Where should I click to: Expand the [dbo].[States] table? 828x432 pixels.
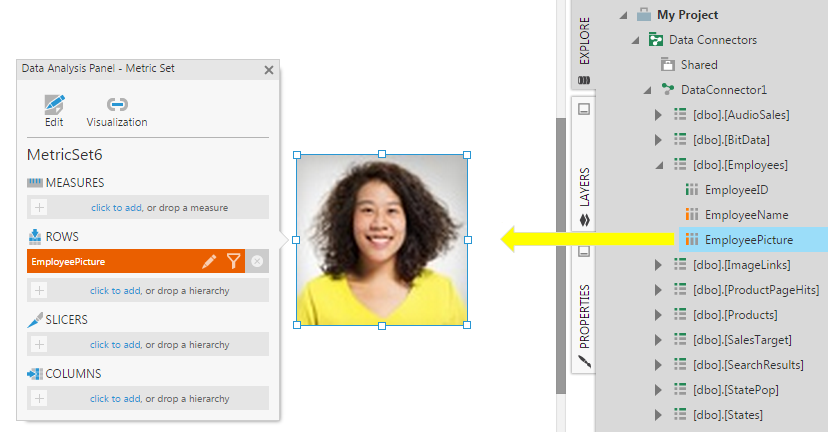(658, 415)
